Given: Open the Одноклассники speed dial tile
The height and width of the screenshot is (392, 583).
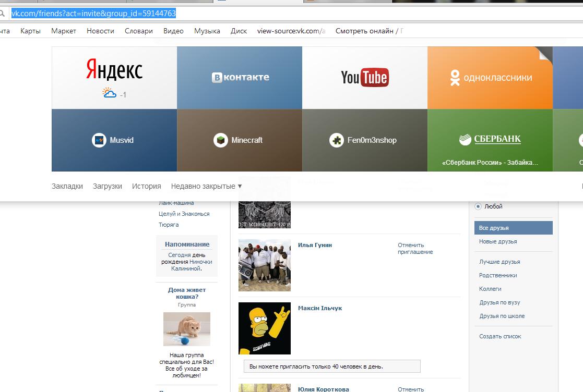Looking at the screenshot, I should (490, 78).
